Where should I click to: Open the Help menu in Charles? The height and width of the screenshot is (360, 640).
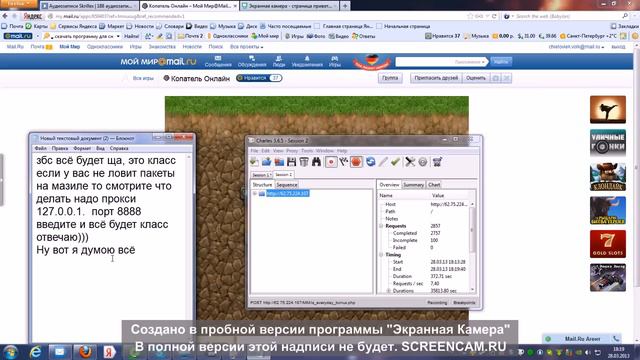click(342, 151)
